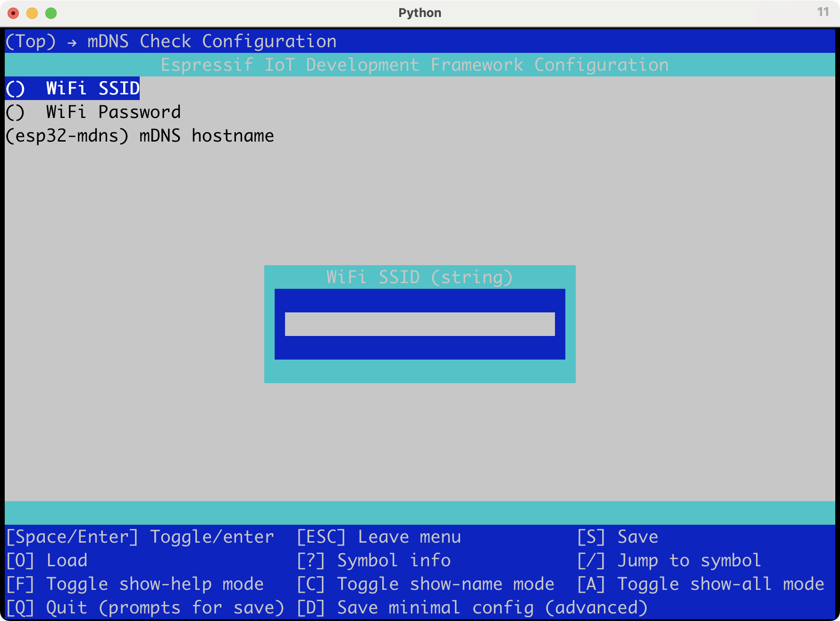
Task: Click the Python window title
Action: coord(420,13)
